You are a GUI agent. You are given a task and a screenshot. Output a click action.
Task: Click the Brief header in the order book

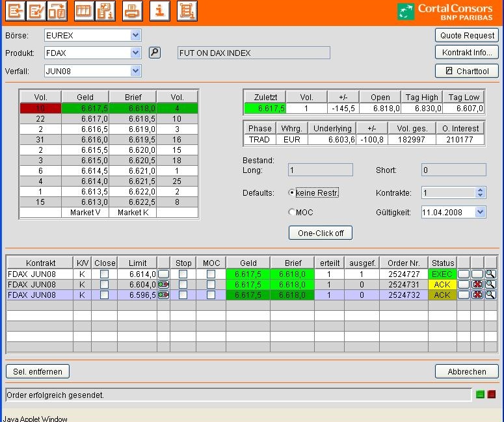(x=133, y=97)
